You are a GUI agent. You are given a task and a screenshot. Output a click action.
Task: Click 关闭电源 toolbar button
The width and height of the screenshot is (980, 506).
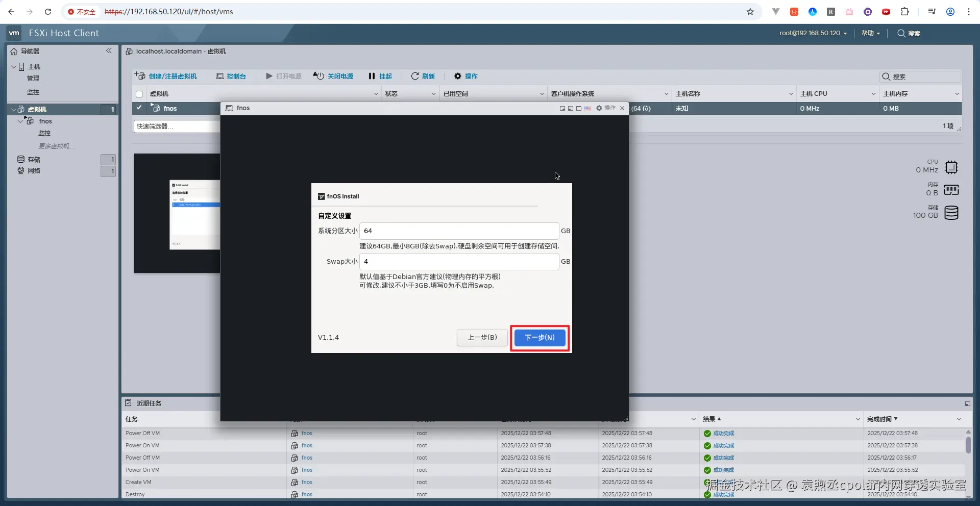pos(333,77)
